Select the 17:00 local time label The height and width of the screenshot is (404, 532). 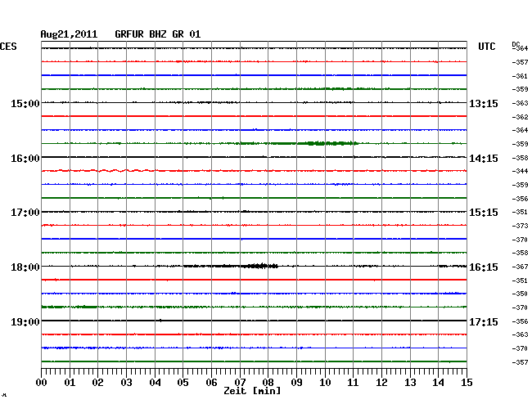click(x=25, y=213)
